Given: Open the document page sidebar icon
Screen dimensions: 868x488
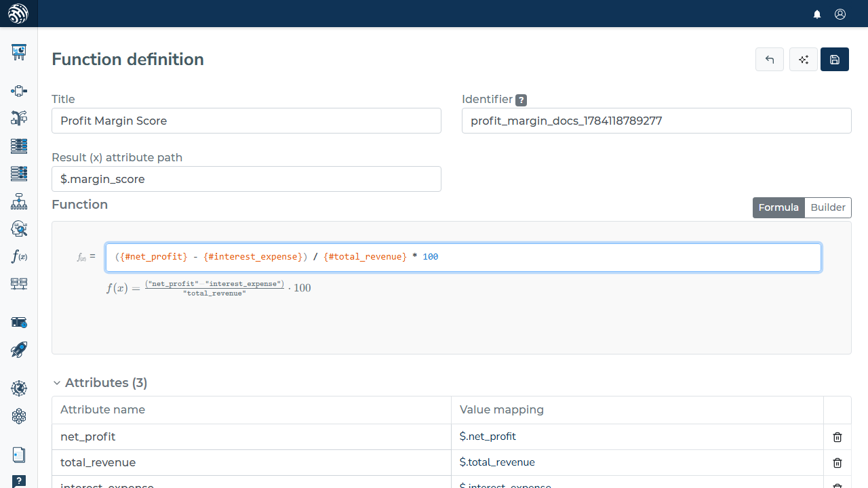Looking at the screenshot, I should 19,455.
